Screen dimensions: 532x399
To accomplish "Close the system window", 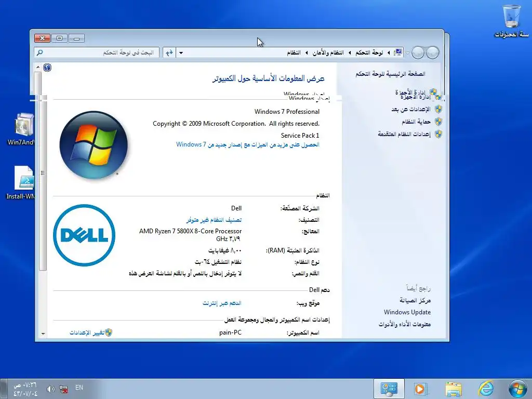I will [x=43, y=38].
